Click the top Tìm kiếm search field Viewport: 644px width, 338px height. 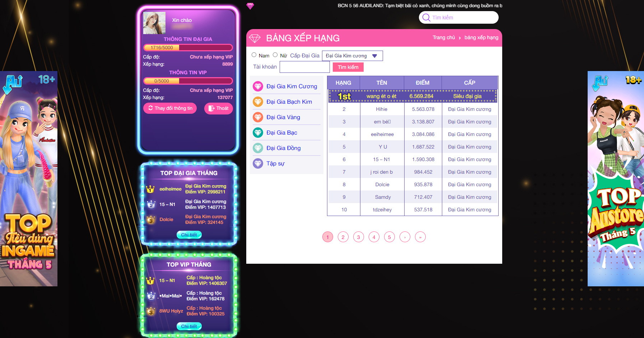point(459,18)
